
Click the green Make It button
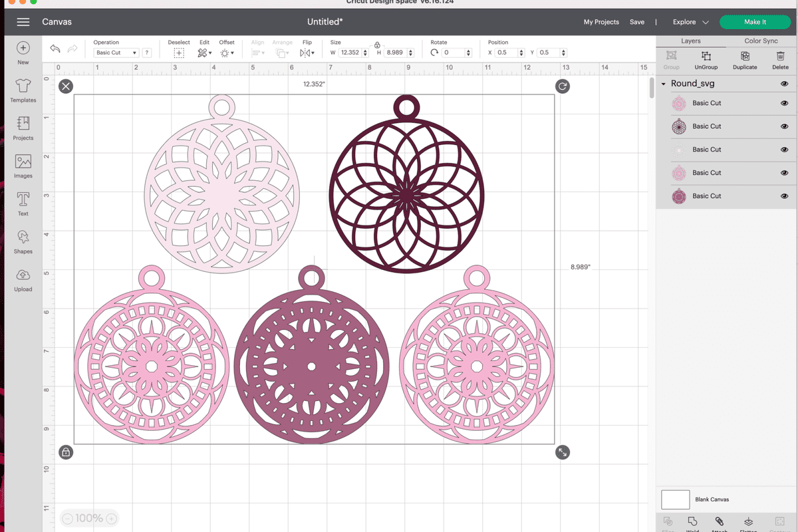tap(755, 22)
